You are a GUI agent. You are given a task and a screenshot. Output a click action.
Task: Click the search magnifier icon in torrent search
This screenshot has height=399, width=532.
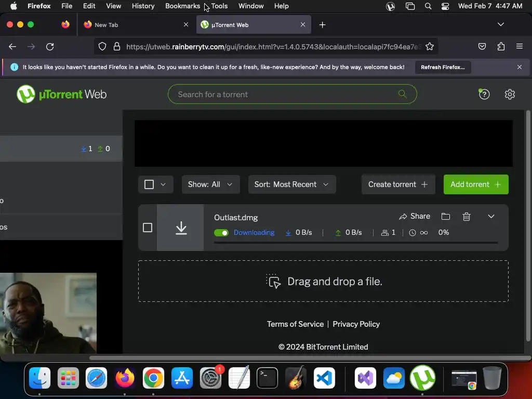coord(403,94)
